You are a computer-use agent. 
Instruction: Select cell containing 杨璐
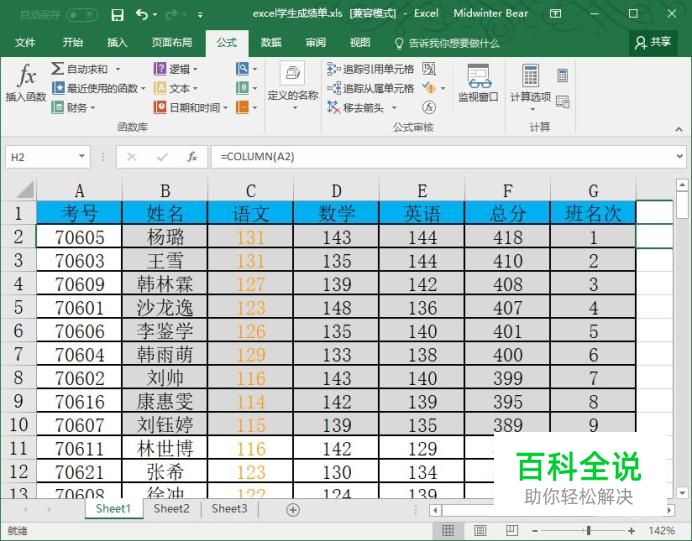(x=165, y=237)
